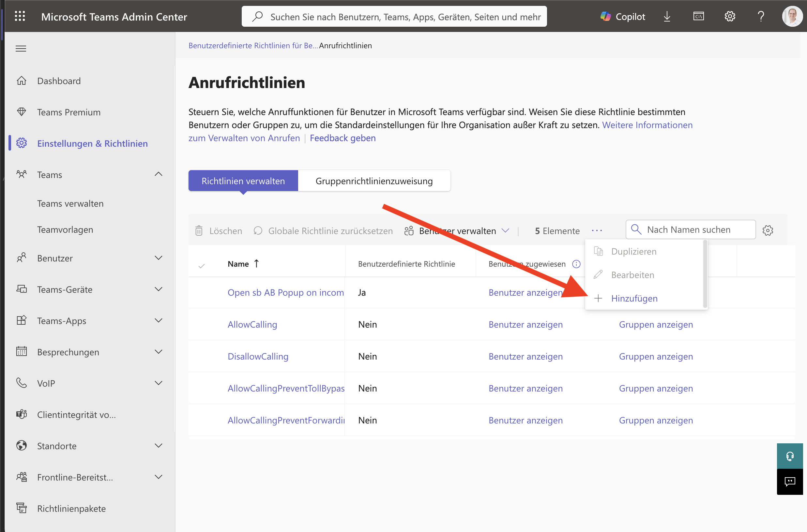Click the headset support icon at bottom right
Screen dimensions: 807x532
click(x=790, y=456)
